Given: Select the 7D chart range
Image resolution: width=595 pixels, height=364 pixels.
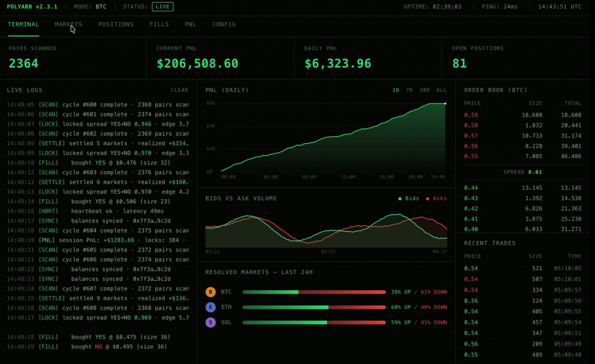Looking at the screenshot, I should tap(409, 90).
